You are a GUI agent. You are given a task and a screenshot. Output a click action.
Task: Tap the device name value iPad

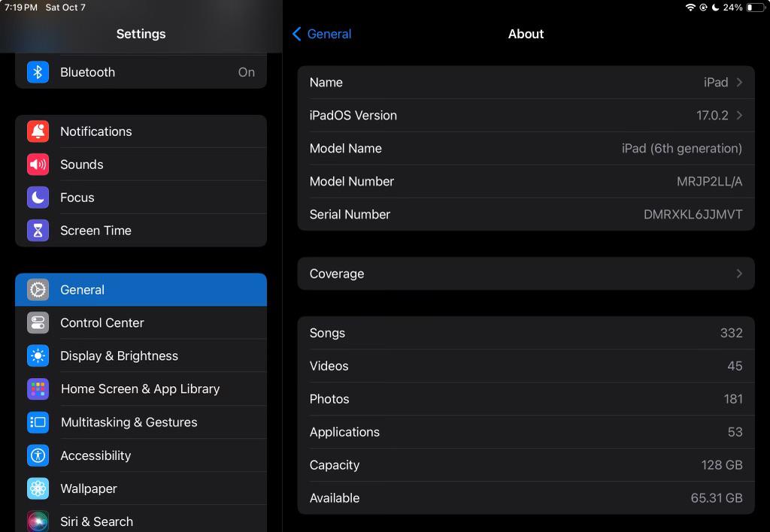pos(716,82)
